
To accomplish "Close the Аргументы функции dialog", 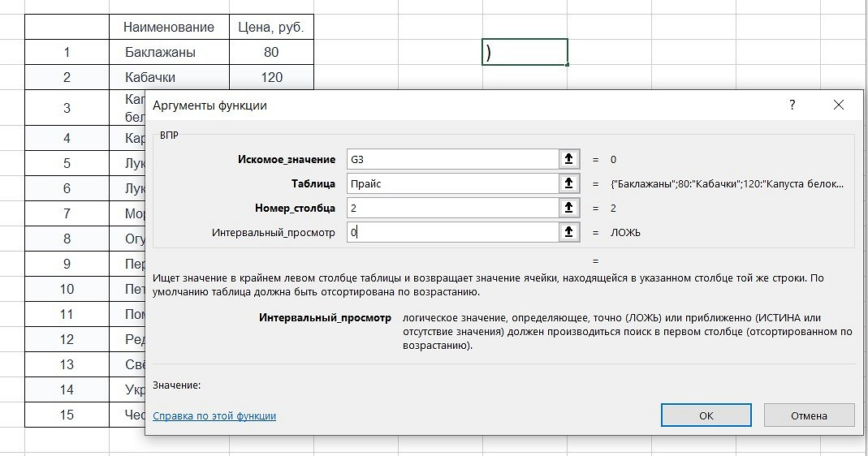I will click(839, 105).
